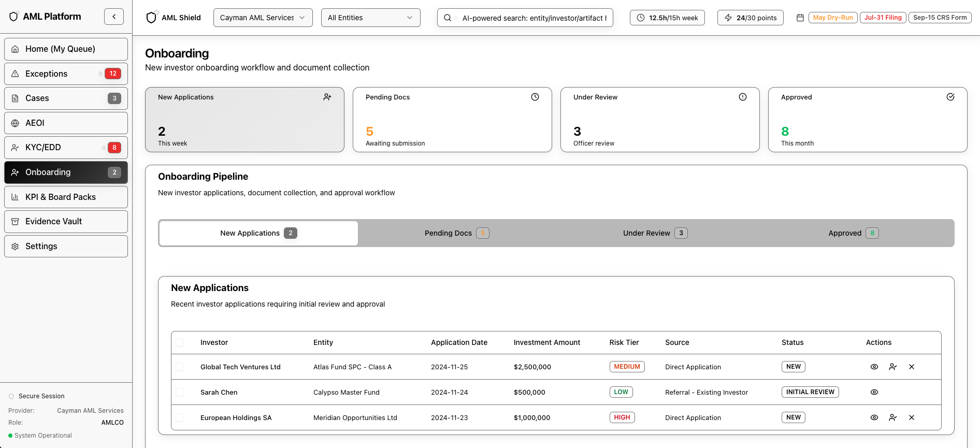Focus the AI-powered search input field

(534, 18)
